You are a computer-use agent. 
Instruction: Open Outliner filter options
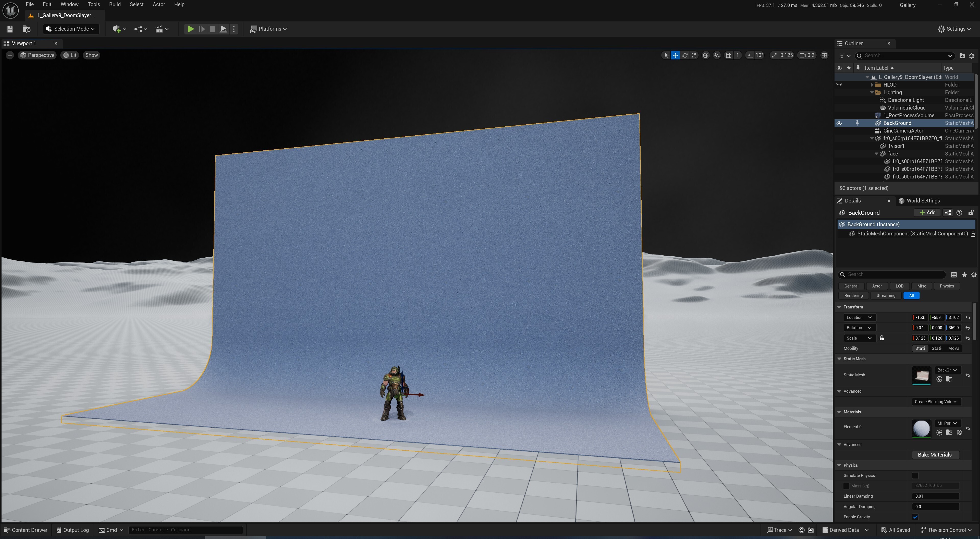[x=844, y=56]
